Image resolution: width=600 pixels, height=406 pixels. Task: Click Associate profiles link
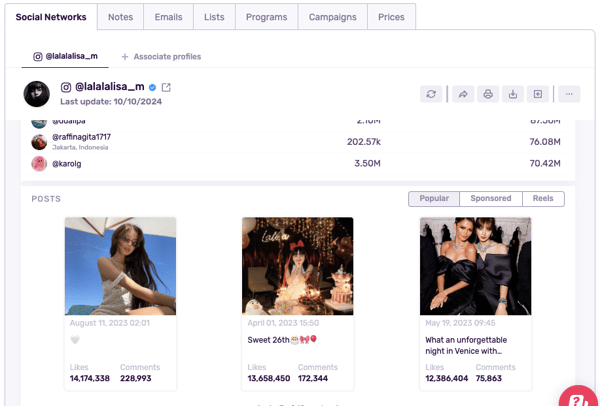(x=161, y=57)
